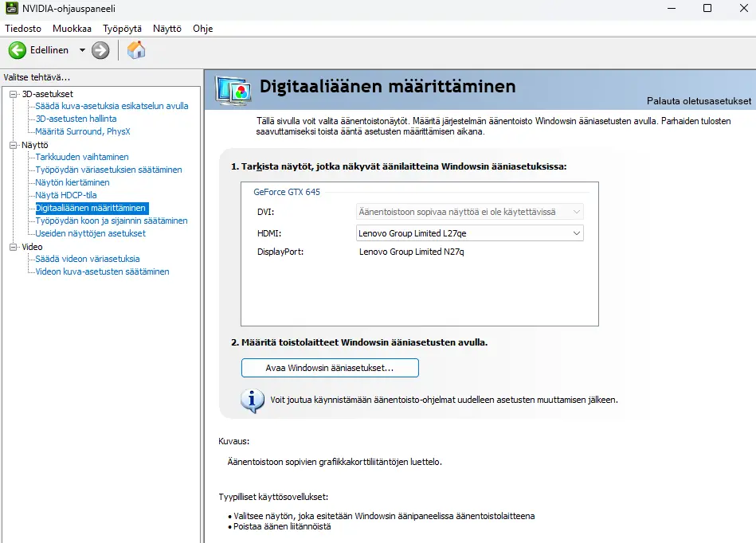Open the Ohje menu

[x=202, y=29]
